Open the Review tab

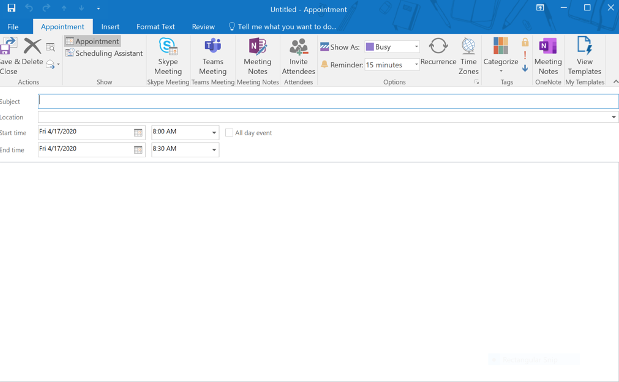203,27
